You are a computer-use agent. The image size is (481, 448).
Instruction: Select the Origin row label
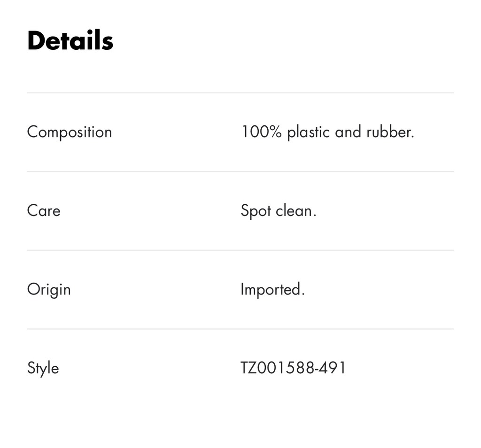point(49,289)
